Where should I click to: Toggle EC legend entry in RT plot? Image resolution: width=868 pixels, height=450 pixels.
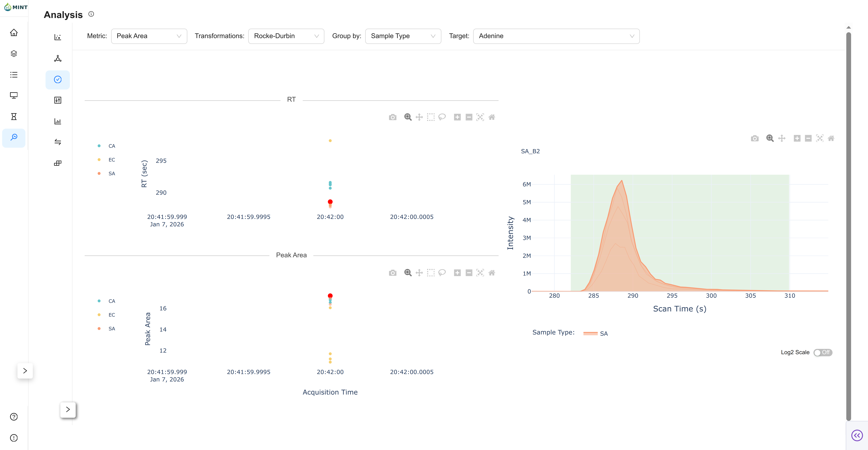coord(112,160)
